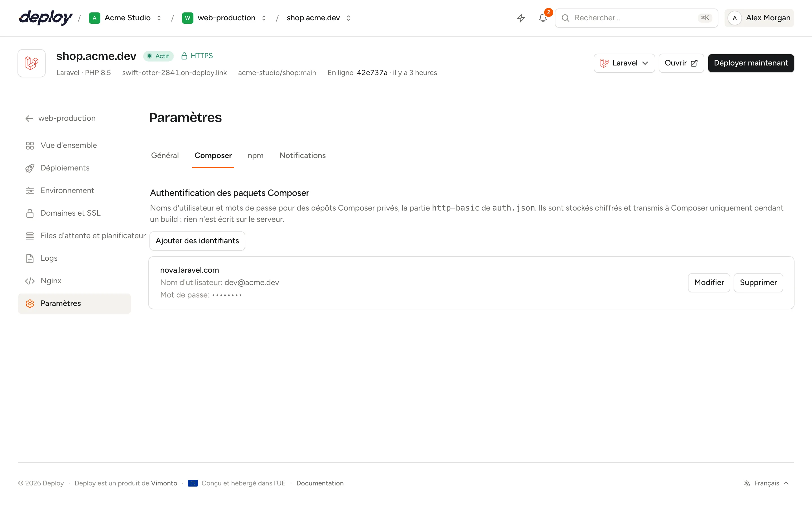Click Ajouter des identifiants
812x508 pixels.
pos(197,241)
